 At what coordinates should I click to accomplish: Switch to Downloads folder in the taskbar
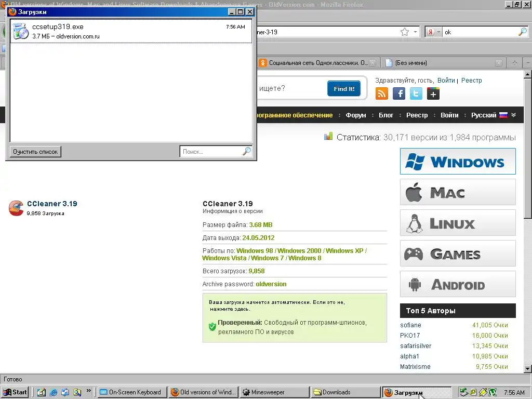coord(345,392)
